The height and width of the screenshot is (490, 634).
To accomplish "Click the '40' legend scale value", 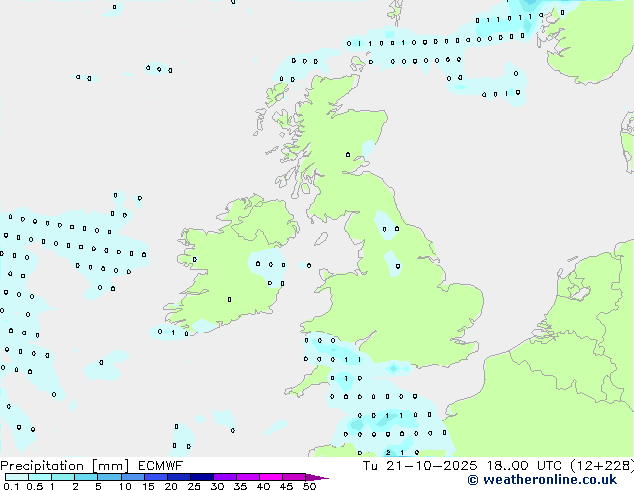I will click(263, 486).
